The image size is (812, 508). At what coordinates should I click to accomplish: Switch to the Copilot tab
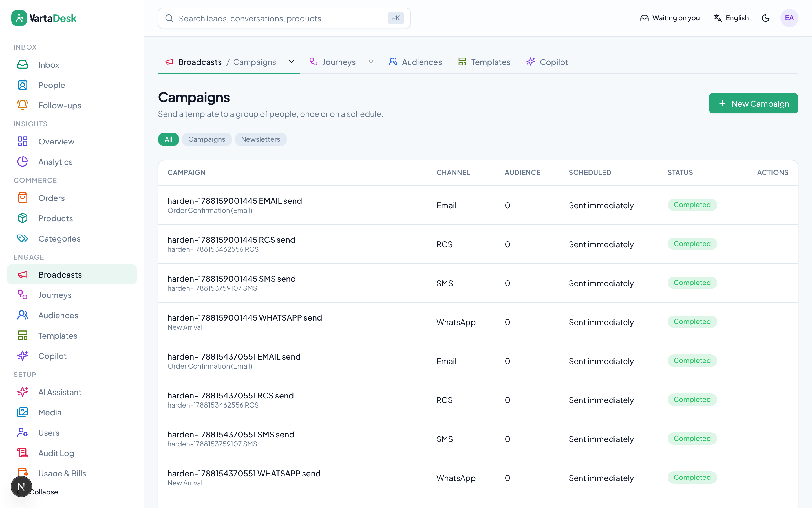click(x=547, y=62)
